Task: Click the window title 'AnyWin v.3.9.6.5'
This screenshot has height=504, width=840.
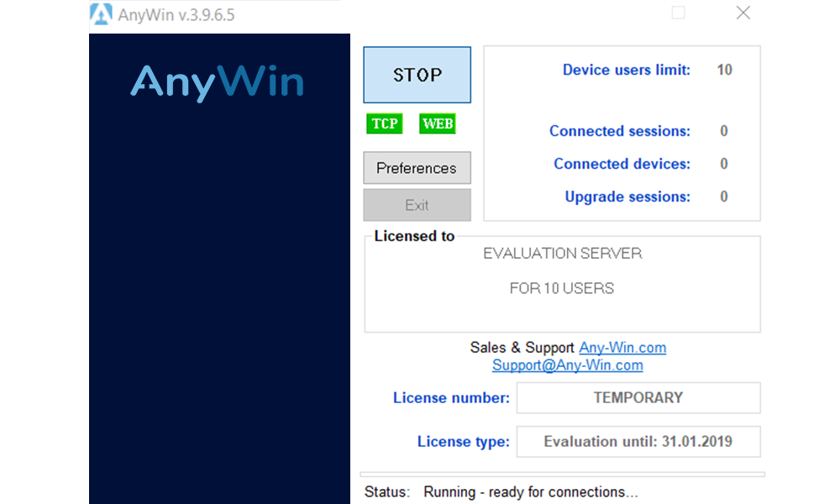Action: 176,15
